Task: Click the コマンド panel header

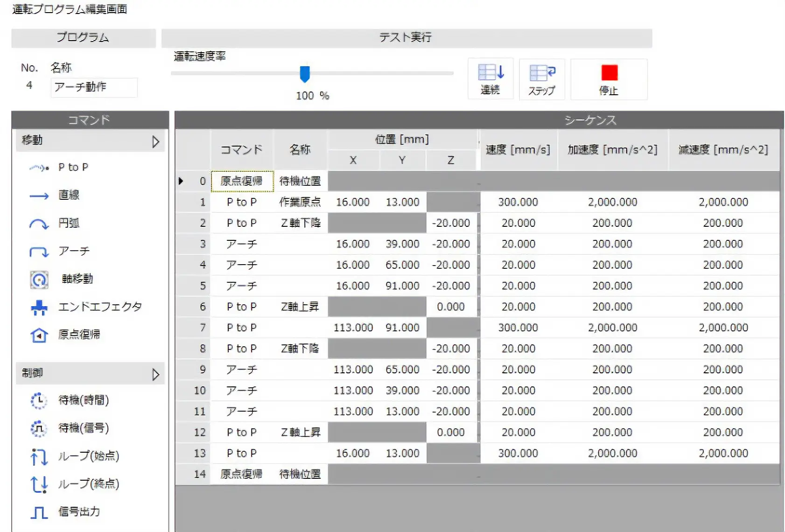Action: 90,120
